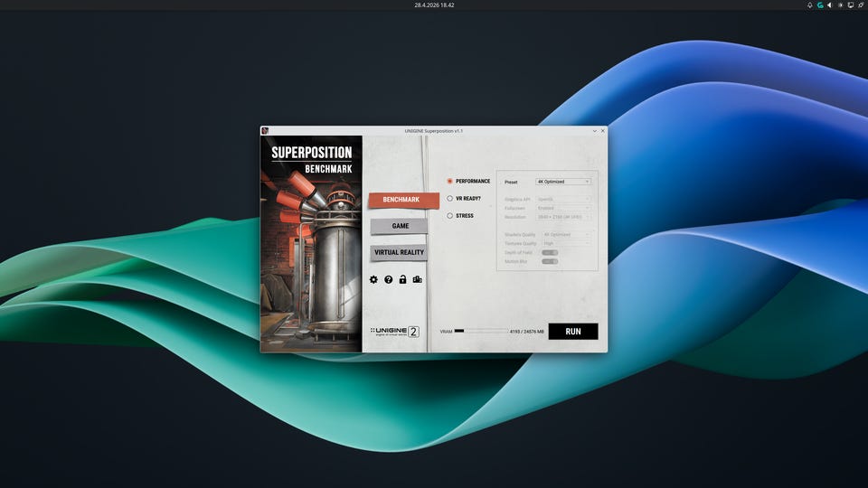Select the Stress radio button
Screen dimensions: 868x488
(x=450, y=216)
